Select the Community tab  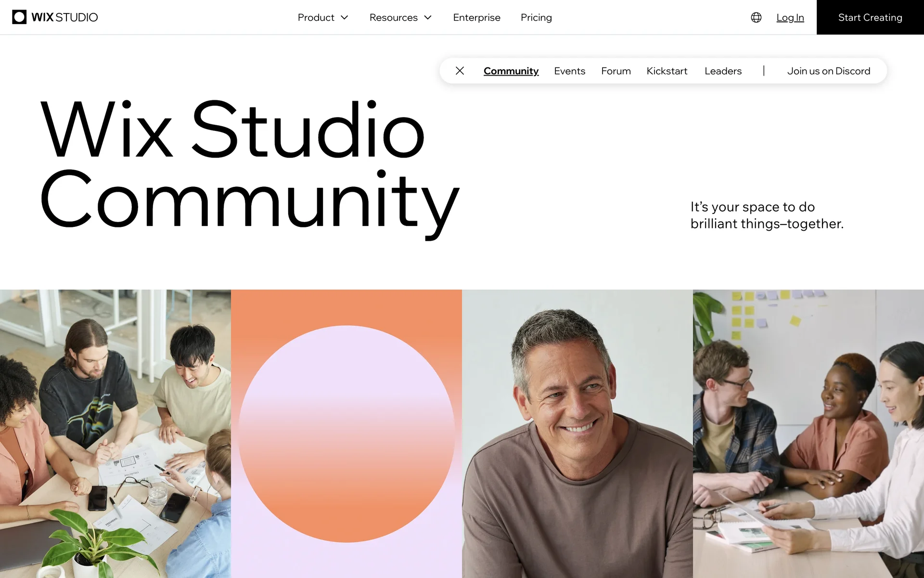coord(511,71)
